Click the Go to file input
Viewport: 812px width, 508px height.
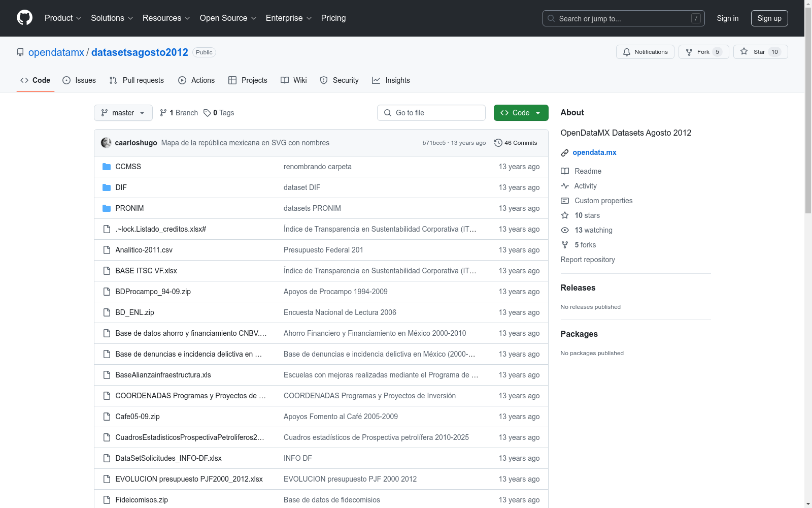(431, 113)
